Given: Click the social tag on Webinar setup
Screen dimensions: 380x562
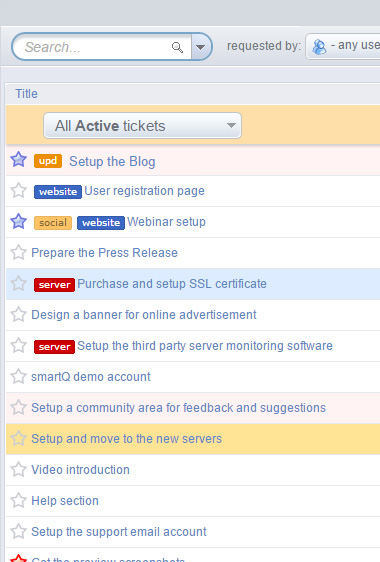Looking at the screenshot, I should tap(53, 223).
